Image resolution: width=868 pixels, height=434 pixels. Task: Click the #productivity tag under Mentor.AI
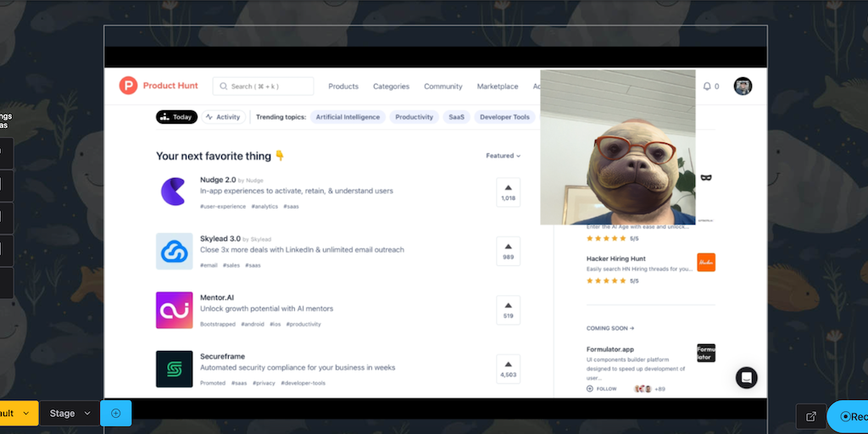[303, 325]
